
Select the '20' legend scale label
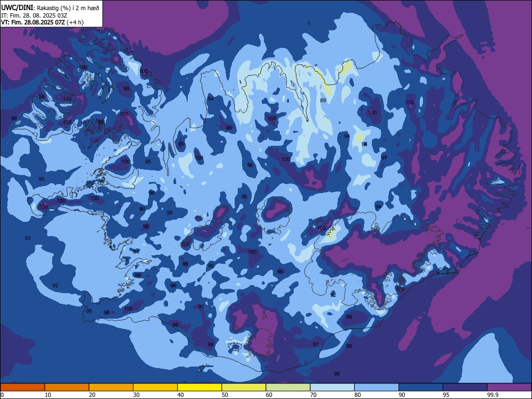point(92,395)
